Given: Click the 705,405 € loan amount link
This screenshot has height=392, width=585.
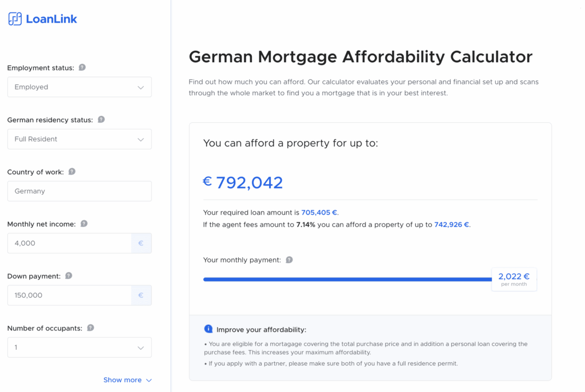Looking at the screenshot, I should pos(319,212).
